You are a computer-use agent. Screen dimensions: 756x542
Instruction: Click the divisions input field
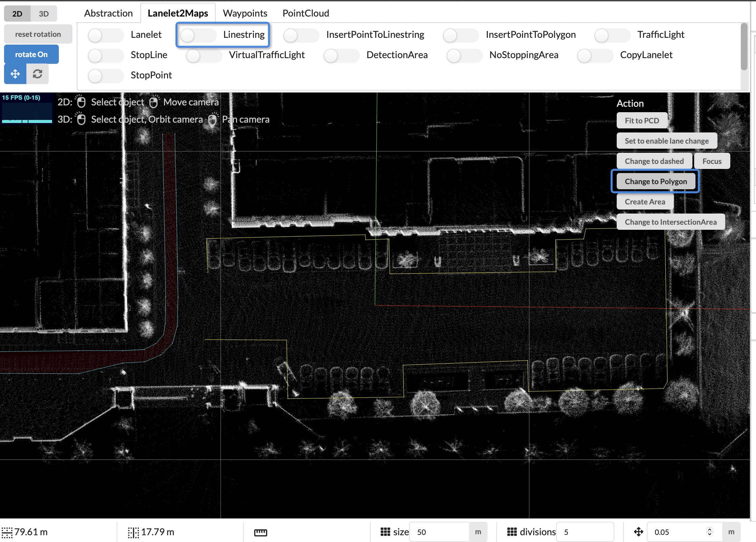[585, 532]
